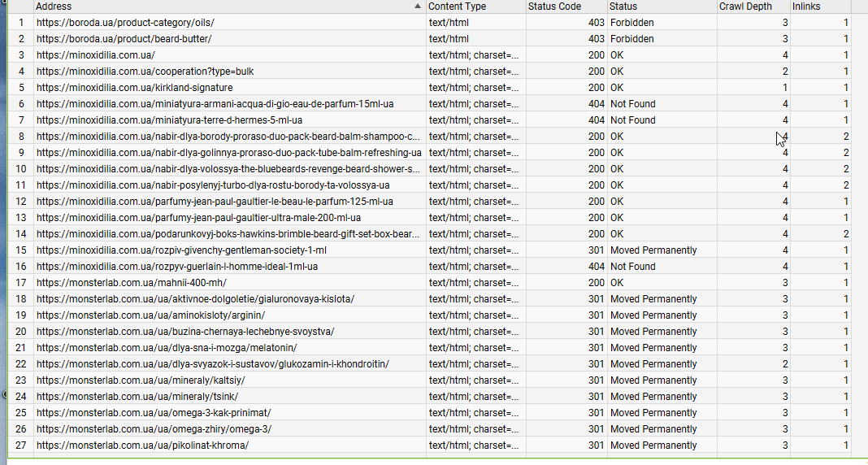Click the pikolinat-khroma address in row 27
Viewport: 868px width, 465px height.
[143, 445]
